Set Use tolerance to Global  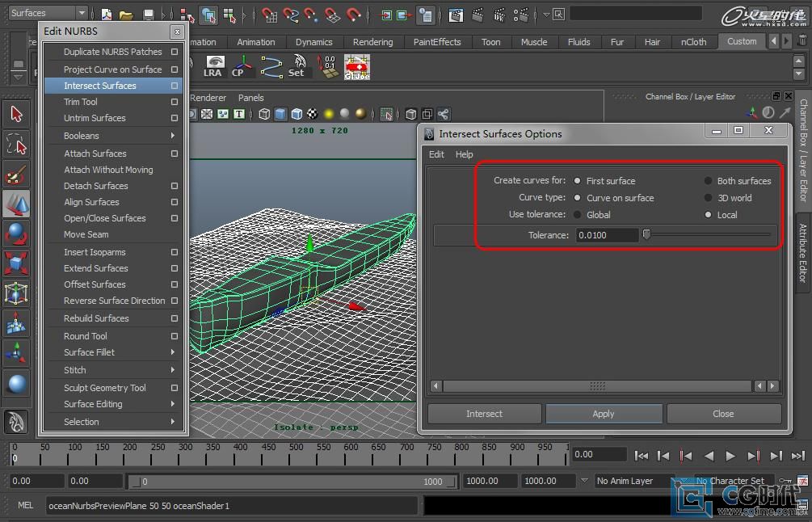pyautogui.click(x=577, y=214)
